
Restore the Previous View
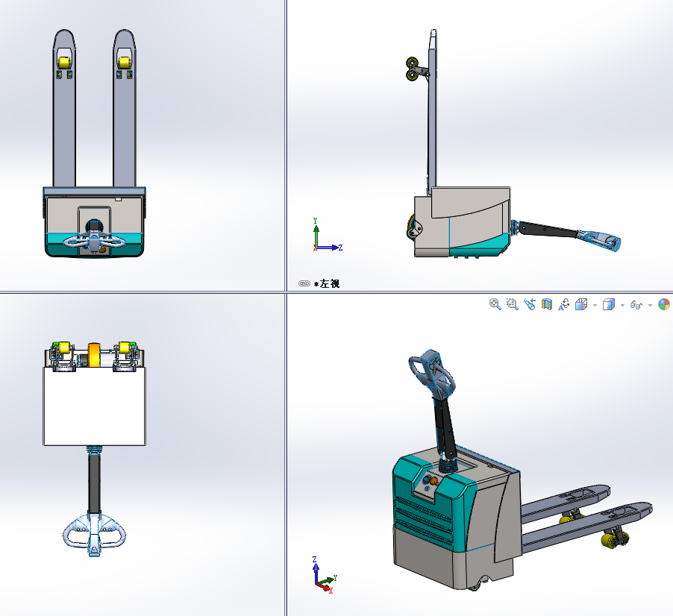pyautogui.click(x=530, y=304)
